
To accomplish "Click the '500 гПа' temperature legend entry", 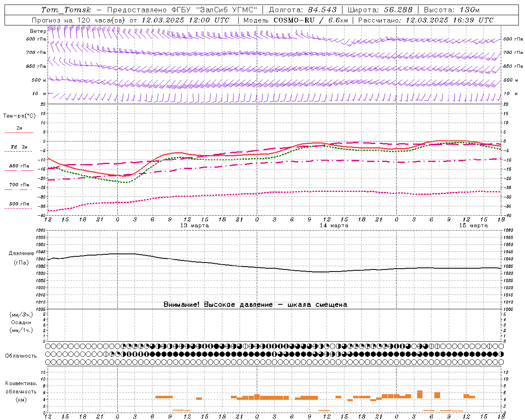I will 19,203.
